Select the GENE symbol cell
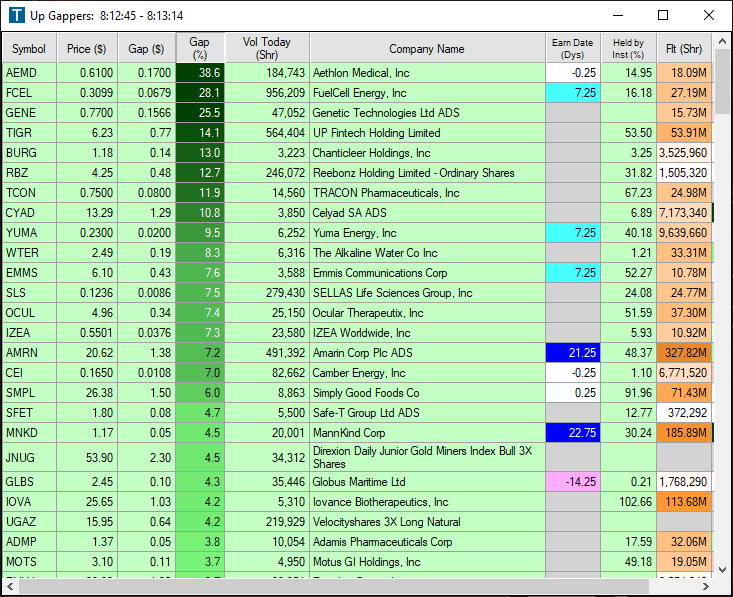The width and height of the screenshot is (733, 597). pyautogui.click(x=29, y=113)
